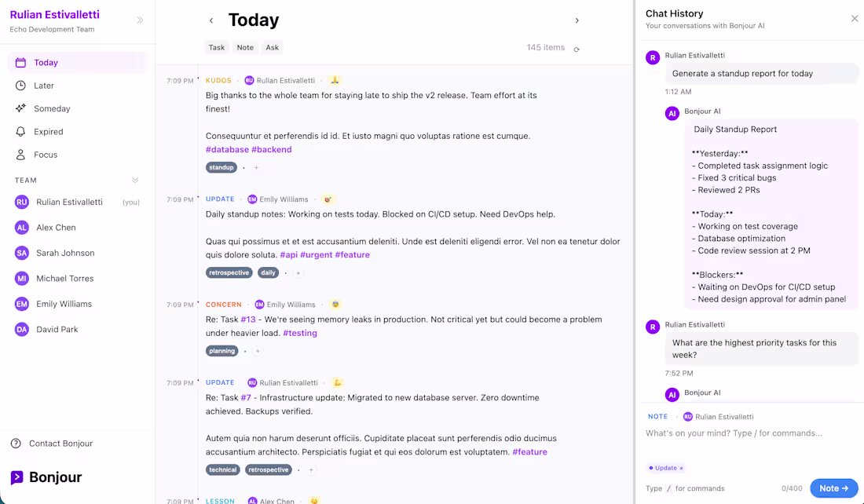Open the #urgent hashtag link

pyautogui.click(x=316, y=255)
